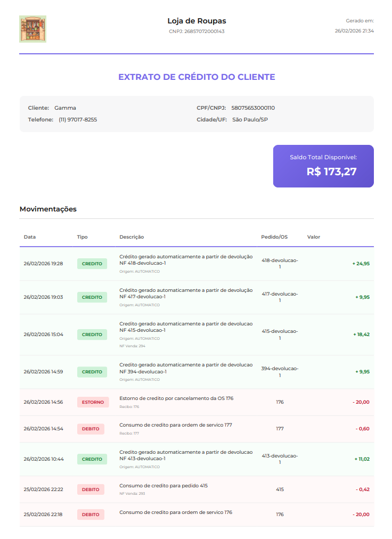392x539 pixels.
Task: Click the Descrição column header
Action: click(x=132, y=237)
